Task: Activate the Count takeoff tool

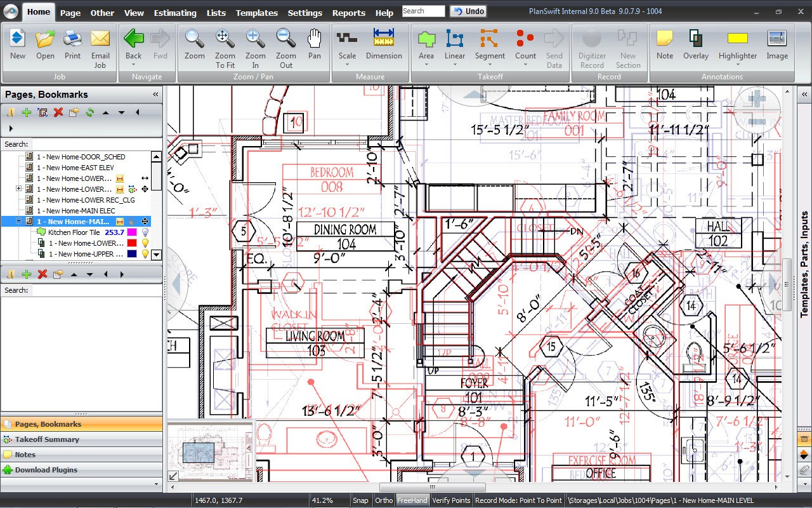Action: pos(525,44)
